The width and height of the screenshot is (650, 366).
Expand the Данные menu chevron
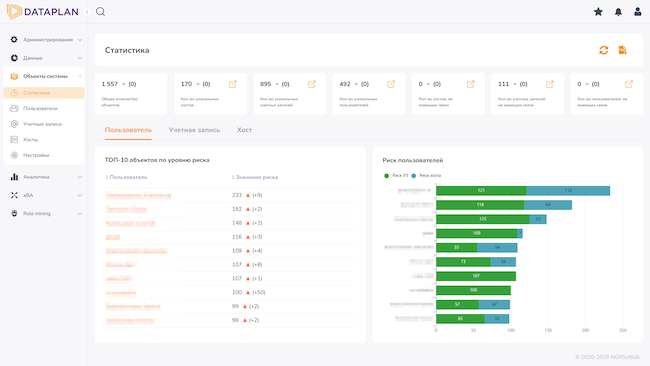80,58
